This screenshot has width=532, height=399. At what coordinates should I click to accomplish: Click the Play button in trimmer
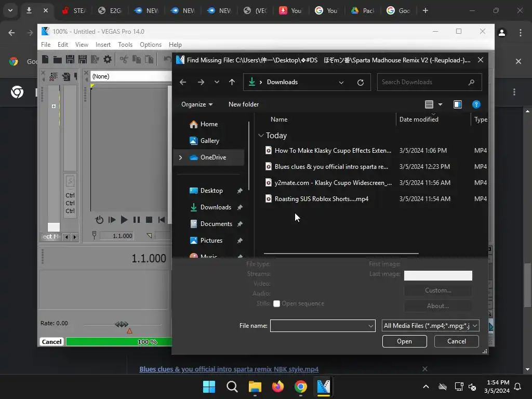[x=124, y=220]
